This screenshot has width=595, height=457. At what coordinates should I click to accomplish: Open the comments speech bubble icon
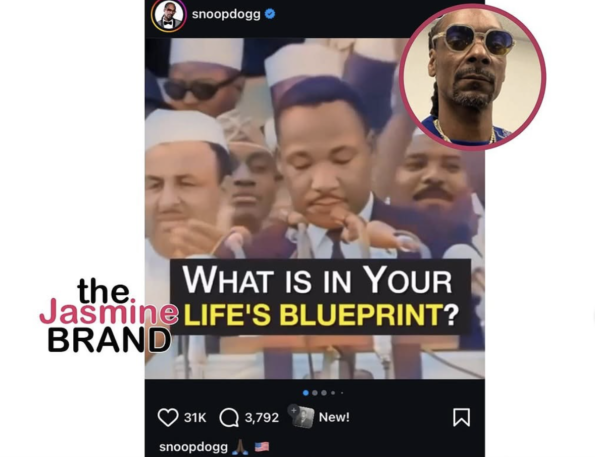click(229, 418)
